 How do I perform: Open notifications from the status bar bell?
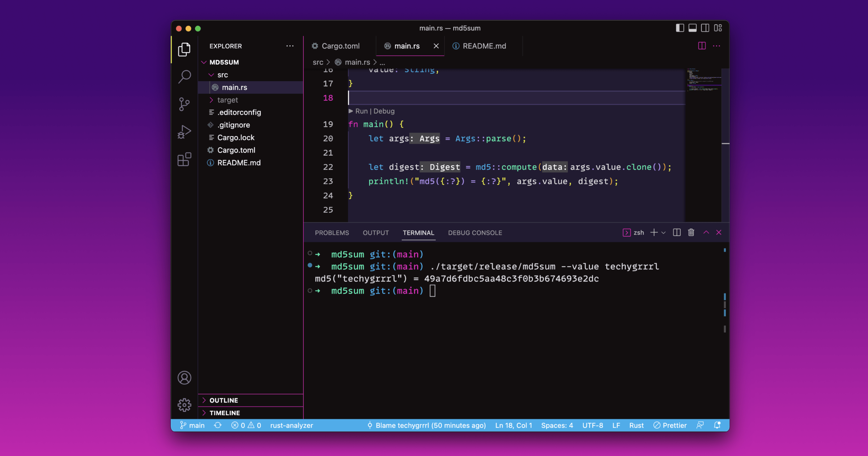tap(717, 425)
